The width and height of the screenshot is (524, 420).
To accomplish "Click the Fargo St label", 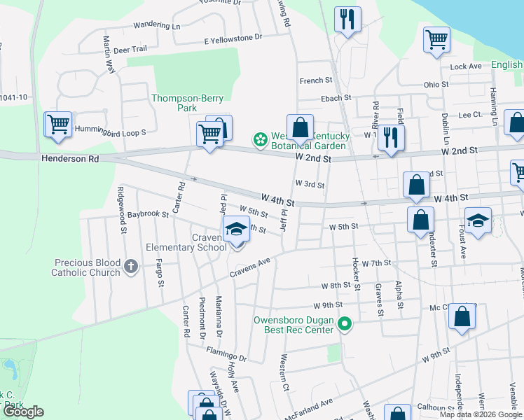I will 160,273.
